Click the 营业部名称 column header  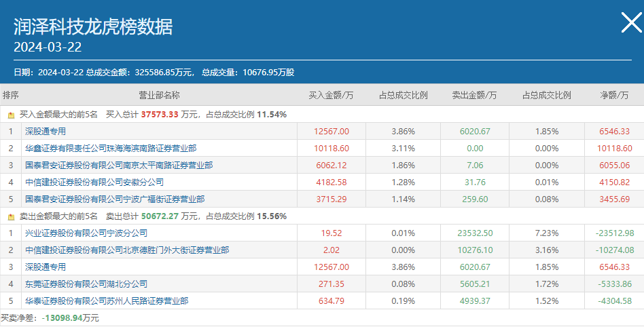pyautogui.click(x=160, y=95)
